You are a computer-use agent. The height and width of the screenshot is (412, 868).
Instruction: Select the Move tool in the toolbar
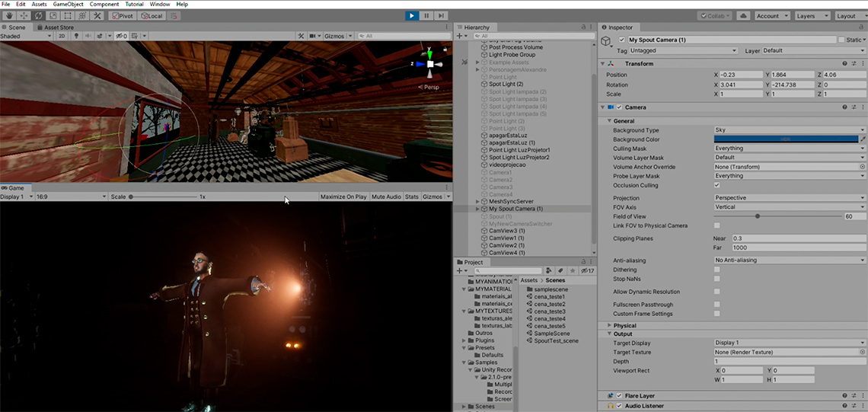(24, 16)
